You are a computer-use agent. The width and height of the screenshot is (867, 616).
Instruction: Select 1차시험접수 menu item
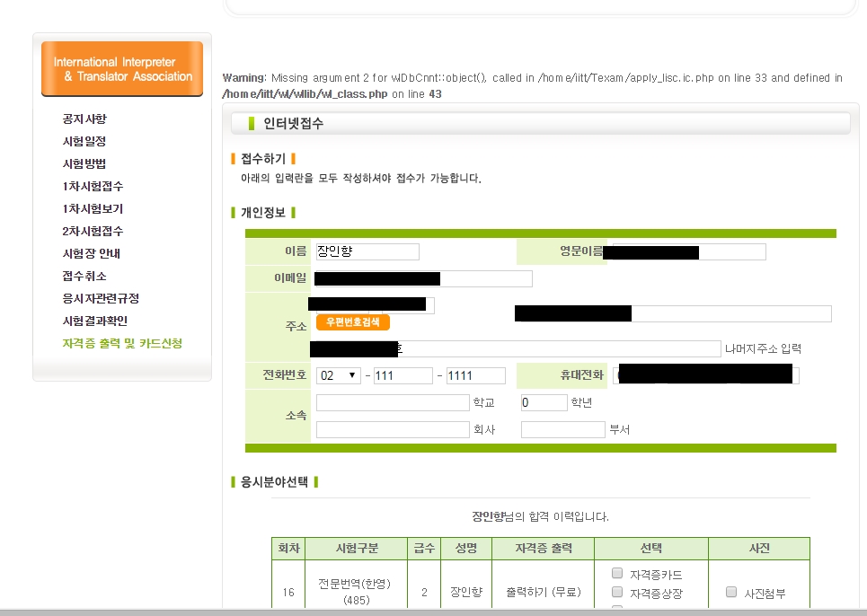93,187
